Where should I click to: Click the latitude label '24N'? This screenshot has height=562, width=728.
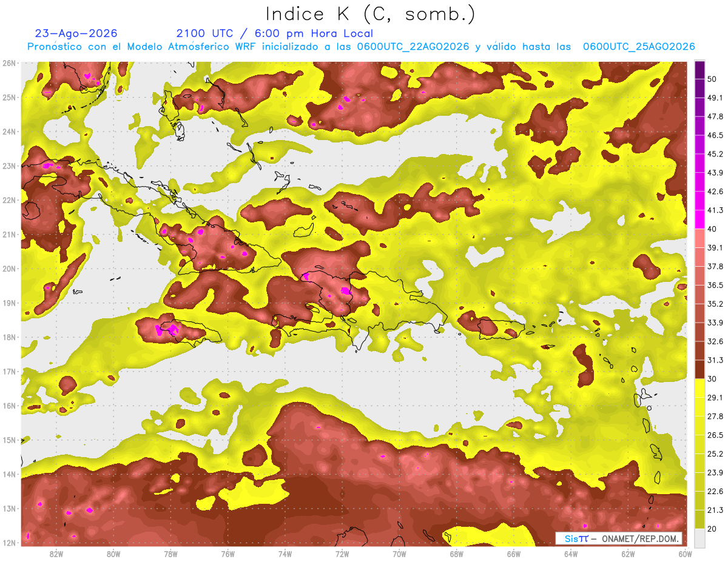9,132
